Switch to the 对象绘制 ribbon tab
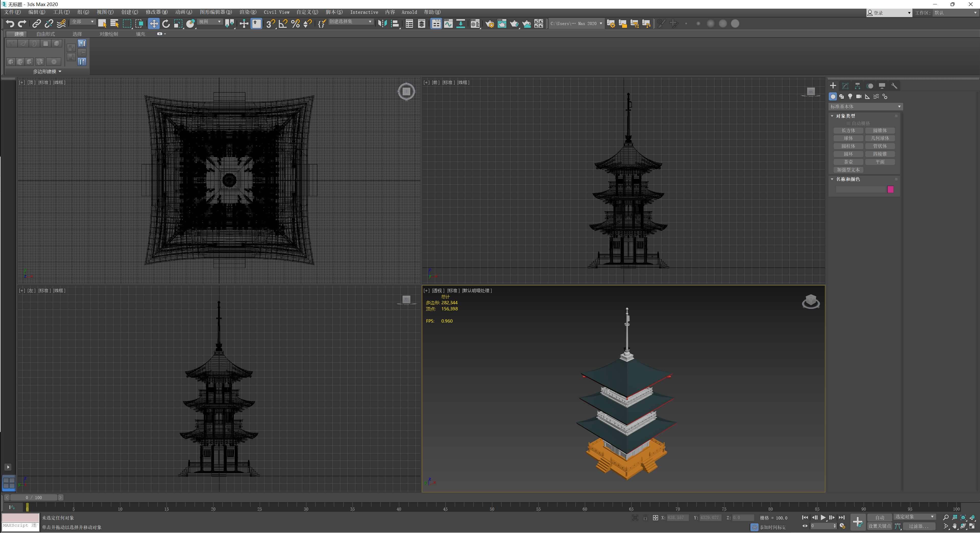Viewport: 980px width, 533px height. pos(109,34)
